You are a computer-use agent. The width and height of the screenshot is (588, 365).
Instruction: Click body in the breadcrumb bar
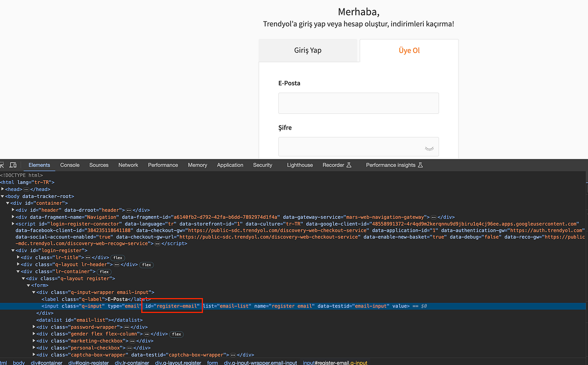19,363
